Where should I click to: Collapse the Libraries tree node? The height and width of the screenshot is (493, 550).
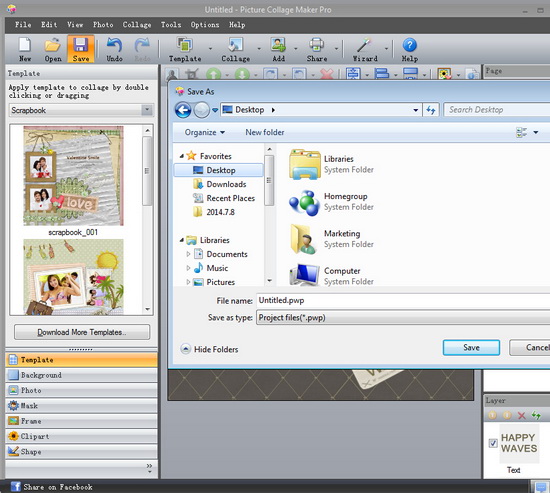point(182,240)
